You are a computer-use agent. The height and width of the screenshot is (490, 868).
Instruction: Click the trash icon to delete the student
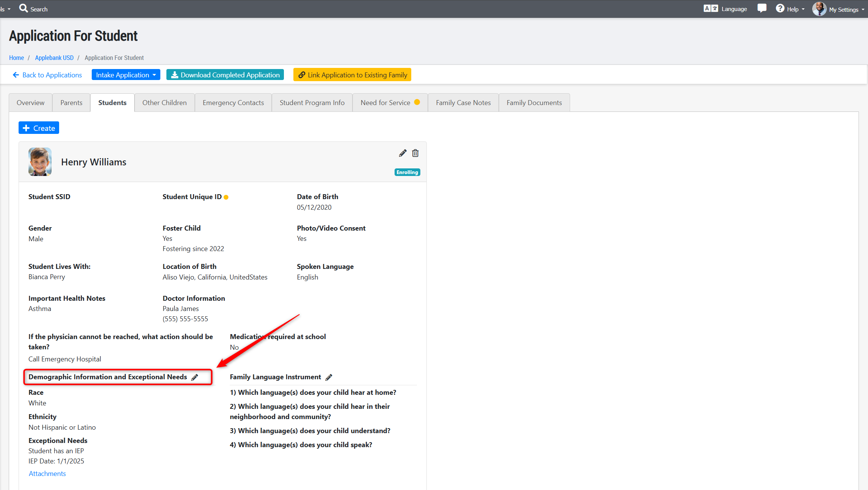pyautogui.click(x=415, y=153)
